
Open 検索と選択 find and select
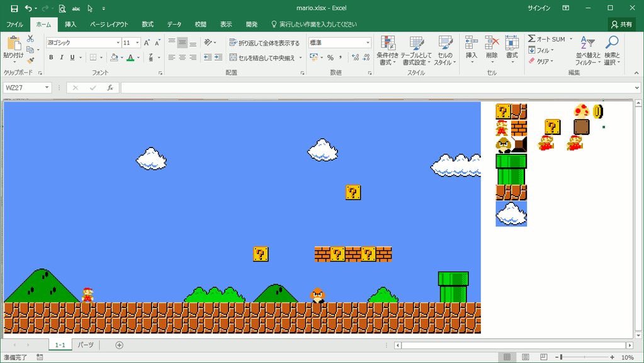(612, 50)
